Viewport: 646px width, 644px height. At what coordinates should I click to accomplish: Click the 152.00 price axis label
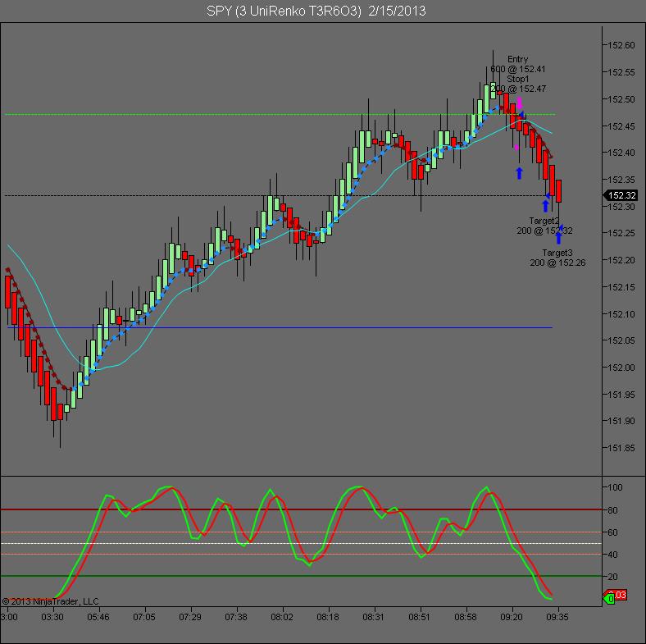[x=621, y=368]
